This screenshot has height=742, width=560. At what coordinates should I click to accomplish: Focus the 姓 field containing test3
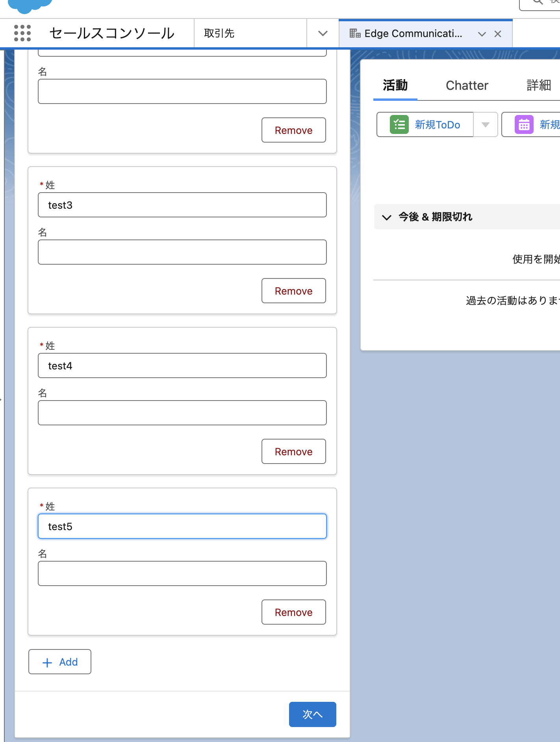coord(182,205)
